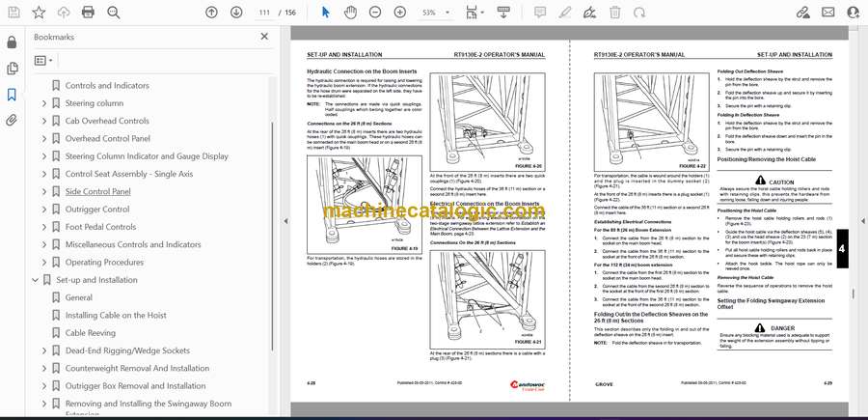Open the bookmarks options menu dropdown
Screen dimensions: 868x420
pyautogui.click(x=43, y=61)
